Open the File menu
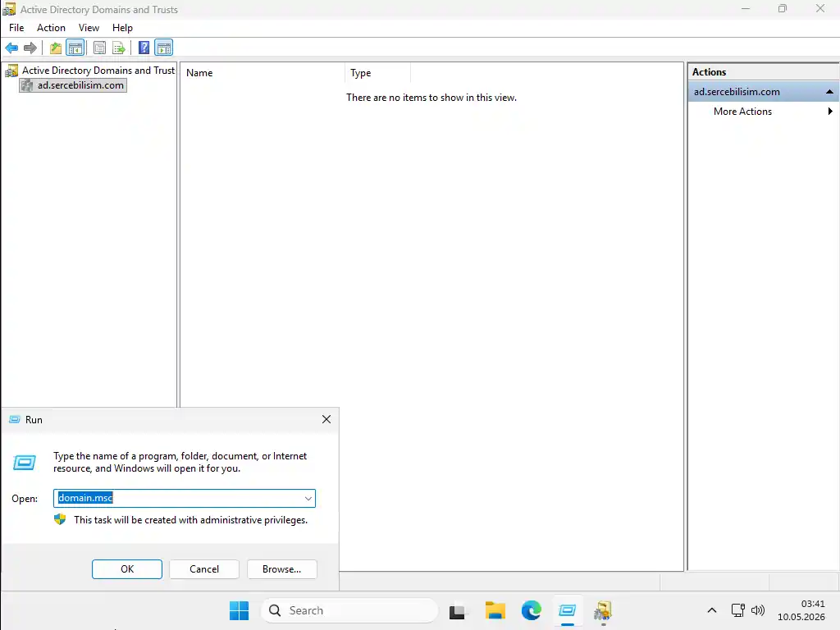Image resolution: width=840 pixels, height=630 pixels. click(x=16, y=28)
